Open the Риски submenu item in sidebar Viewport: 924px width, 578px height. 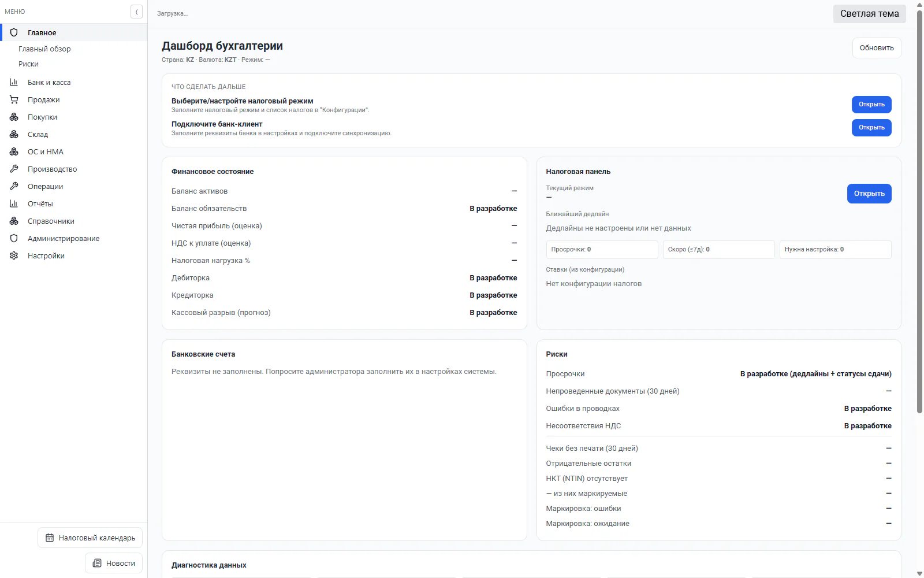[x=28, y=64]
